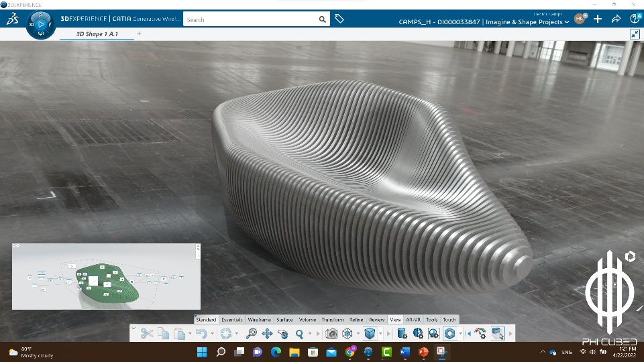Switch to the AR-VR tab
The height and width of the screenshot is (362, 644).
(x=413, y=319)
